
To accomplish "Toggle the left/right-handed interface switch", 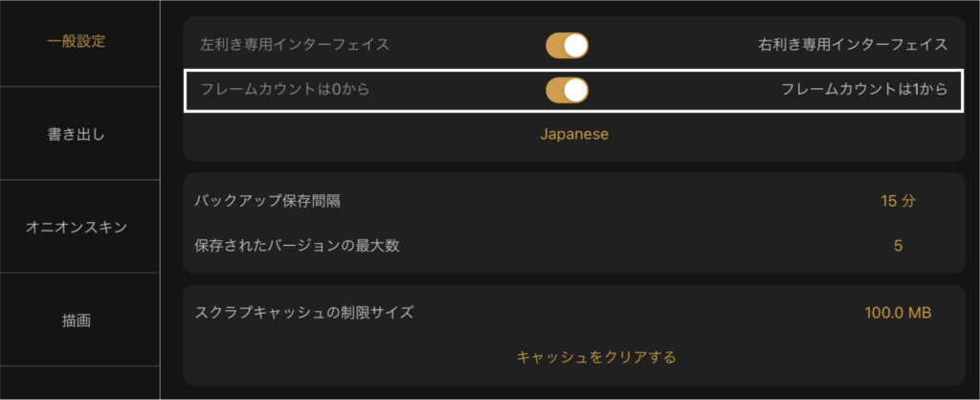I will click(x=567, y=46).
